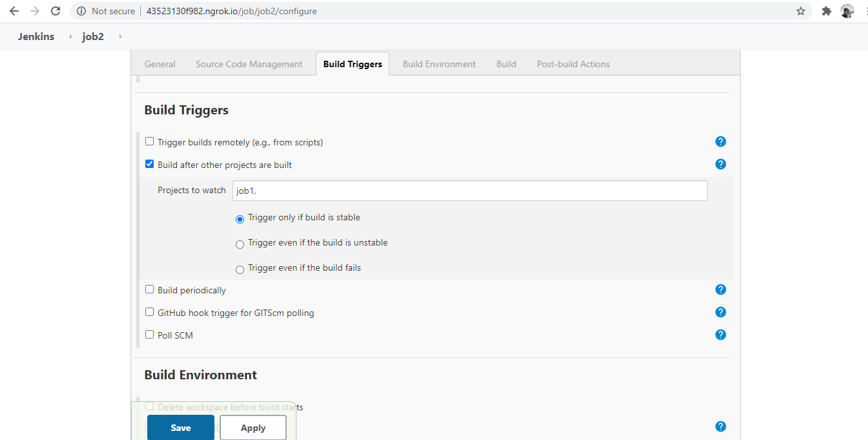This screenshot has height=440, width=868.
Task: Open help for Trigger builds remotely option
Action: 720,141
